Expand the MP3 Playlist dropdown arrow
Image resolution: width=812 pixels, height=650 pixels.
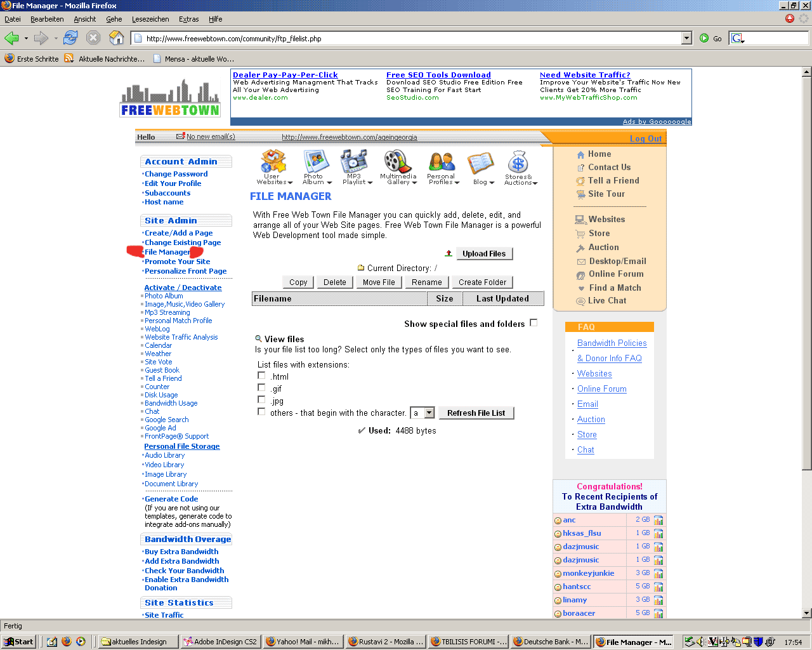point(370,183)
